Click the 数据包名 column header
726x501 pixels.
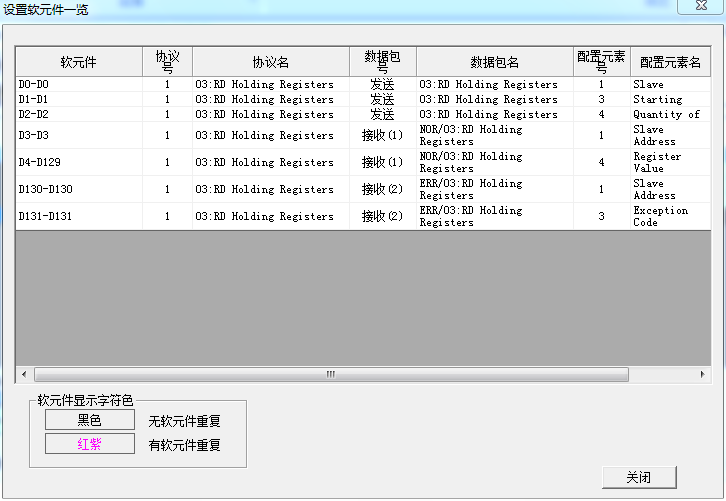[x=494, y=62]
